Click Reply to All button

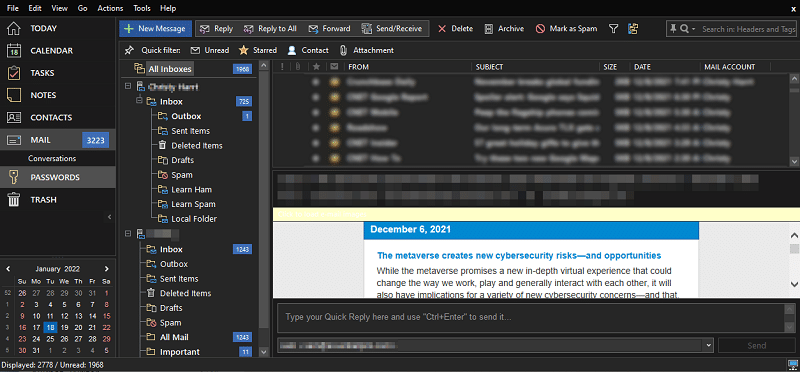(270, 29)
